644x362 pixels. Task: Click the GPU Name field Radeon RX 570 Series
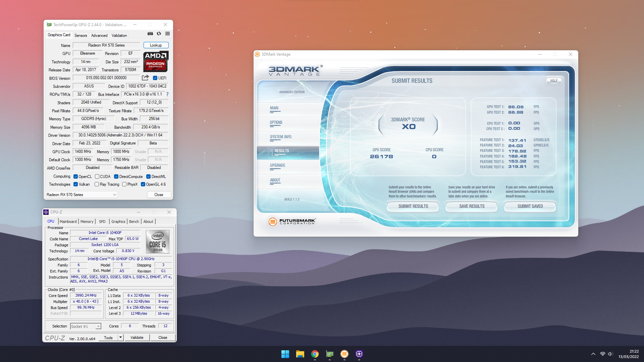106,45
